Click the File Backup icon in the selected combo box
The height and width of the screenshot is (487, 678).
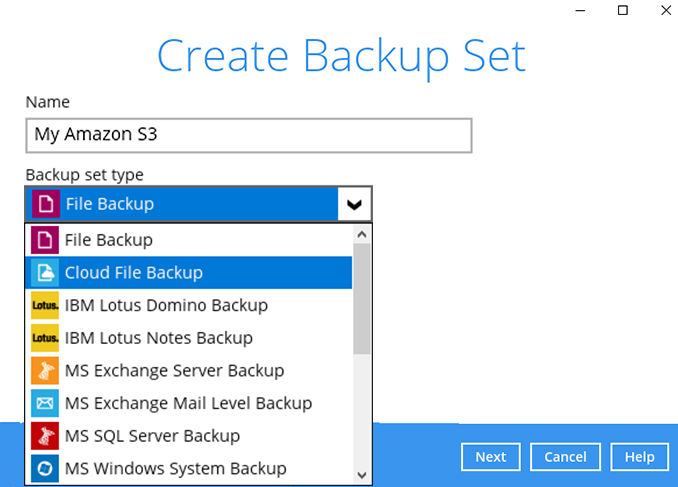coord(46,204)
